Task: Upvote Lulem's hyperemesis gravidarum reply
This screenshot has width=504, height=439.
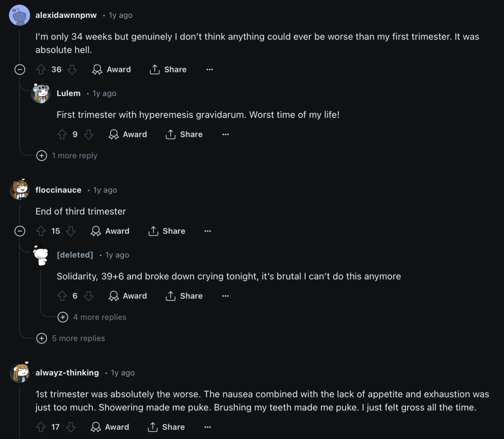Action: pyautogui.click(x=62, y=134)
